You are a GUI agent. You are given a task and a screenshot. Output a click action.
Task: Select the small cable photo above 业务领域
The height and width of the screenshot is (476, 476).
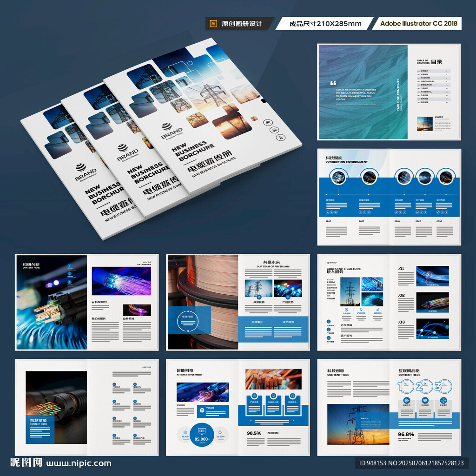pyautogui.click(x=137, y=310)
